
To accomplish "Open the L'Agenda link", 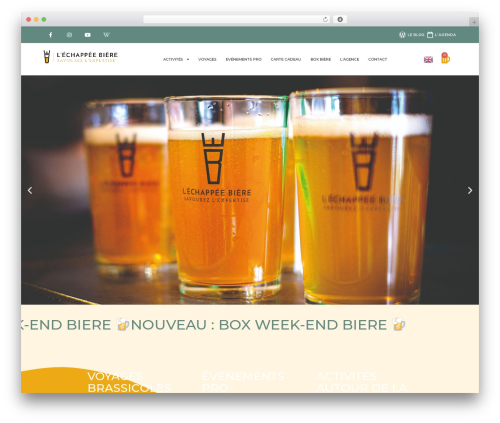I will [x=445, y=35].
